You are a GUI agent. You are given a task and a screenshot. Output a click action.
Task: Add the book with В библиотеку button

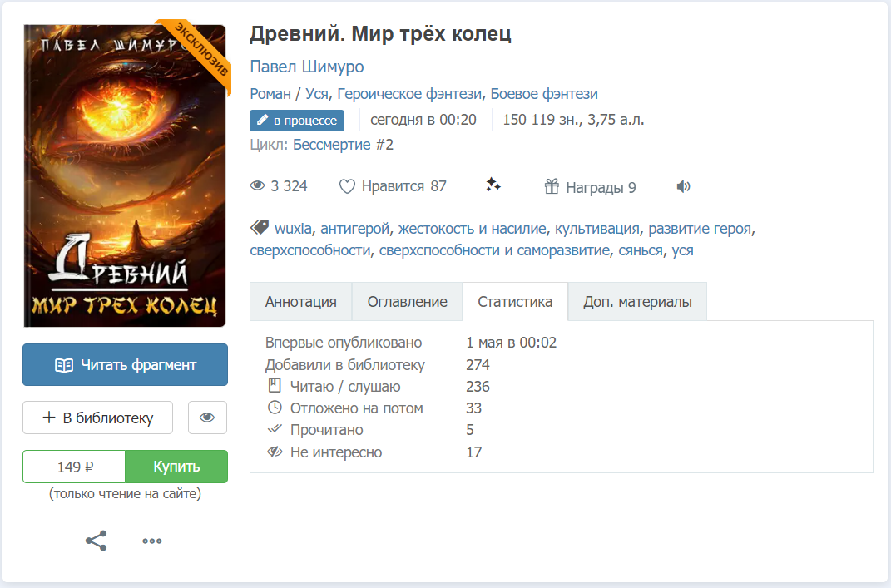pos(97,418)
